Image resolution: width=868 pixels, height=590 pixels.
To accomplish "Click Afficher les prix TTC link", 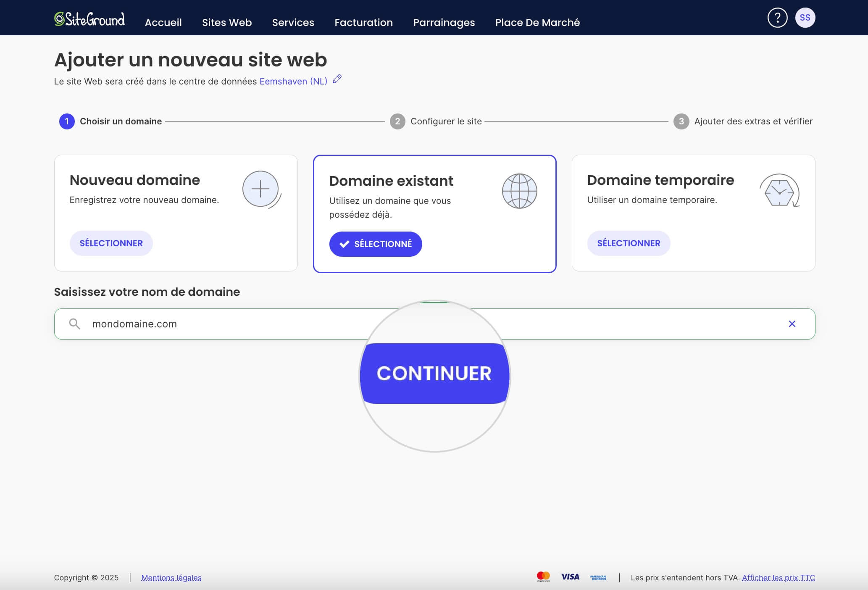I will pos(779,577).
